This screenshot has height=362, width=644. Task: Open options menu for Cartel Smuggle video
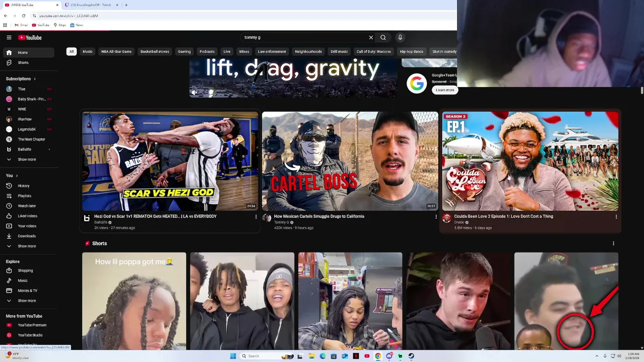coord(436,217)
